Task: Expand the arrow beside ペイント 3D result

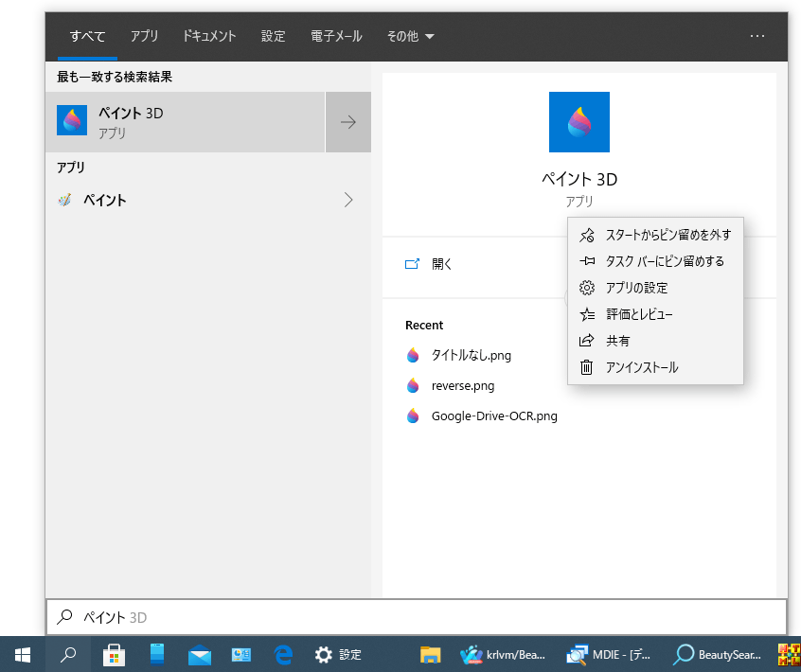Action: [348, 122]
